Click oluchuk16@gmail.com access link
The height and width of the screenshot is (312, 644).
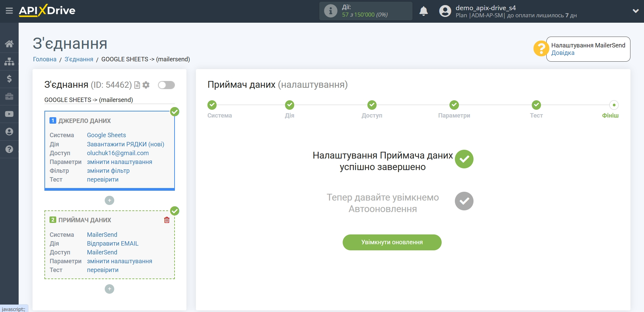(x=118, y=153)
